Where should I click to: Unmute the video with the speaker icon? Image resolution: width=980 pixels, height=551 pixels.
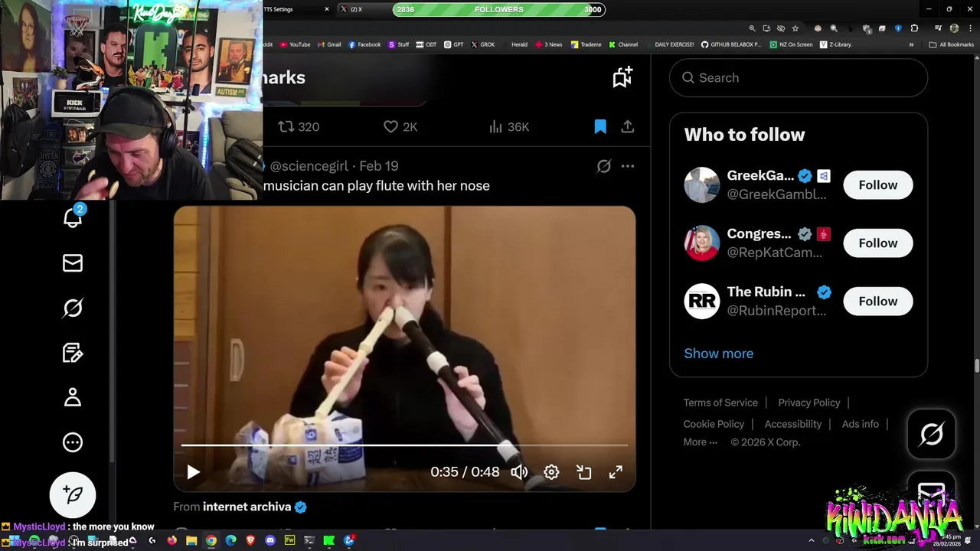pyautogui.click(x=519, y=472)
